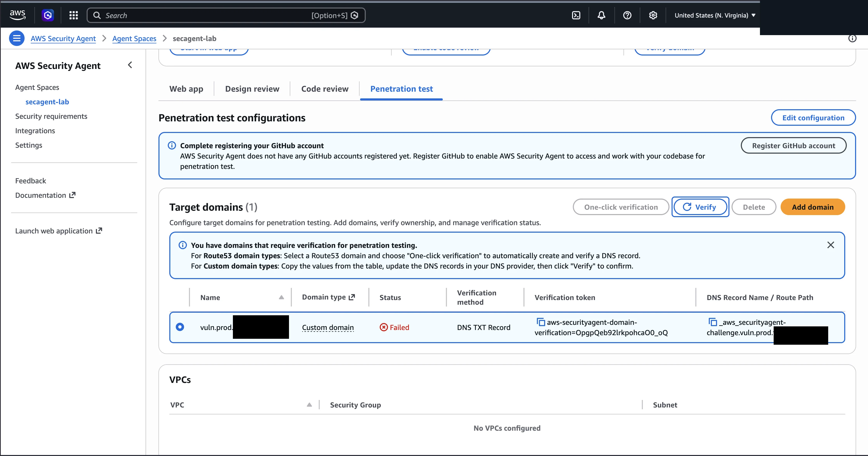Select the Penetration test tab

click(x=401, y=89)
